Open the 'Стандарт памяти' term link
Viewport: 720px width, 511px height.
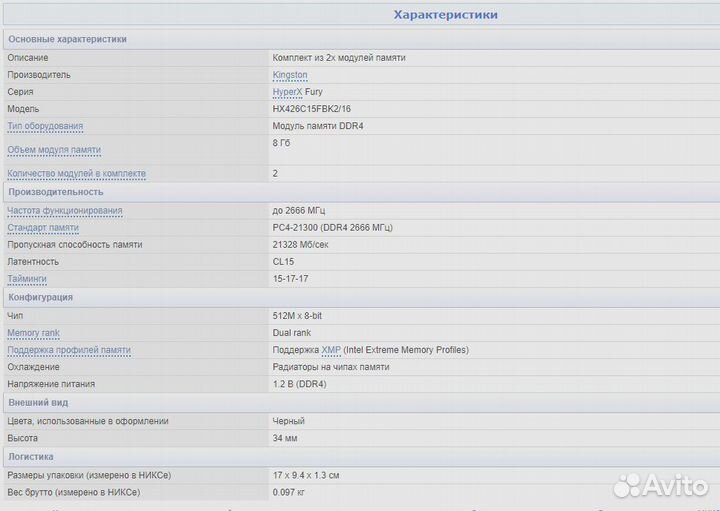click(x=43, y=228)
